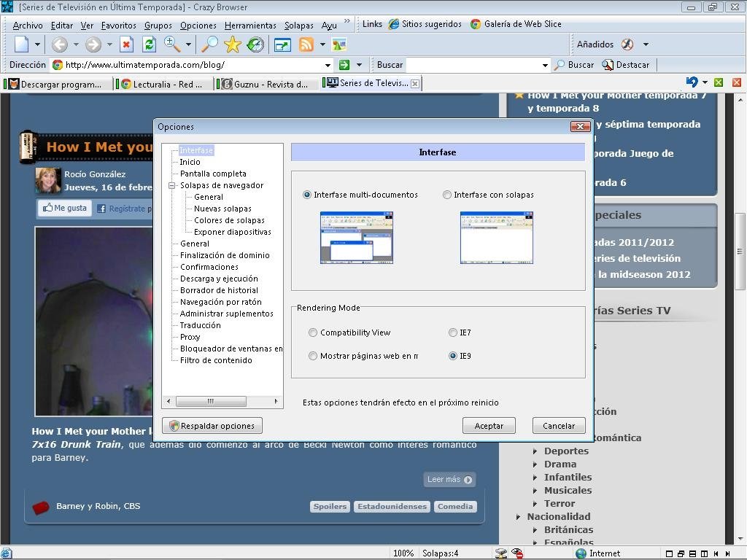
Task: Click the tile vertically icon in status bar
Action: pos(704,554)
